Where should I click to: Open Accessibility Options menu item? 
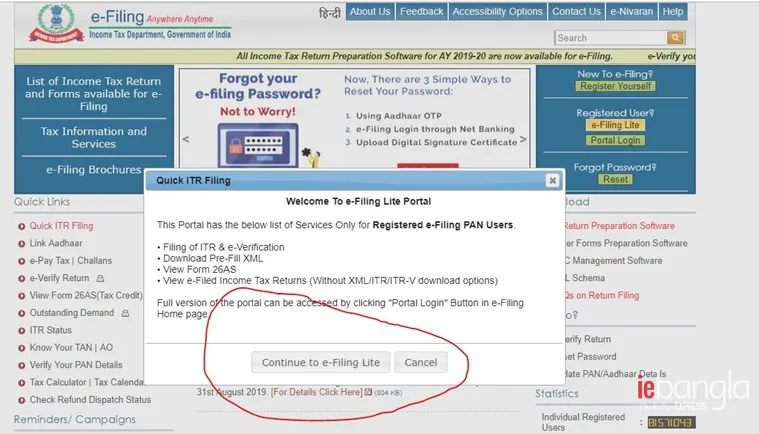pos(497,12)
